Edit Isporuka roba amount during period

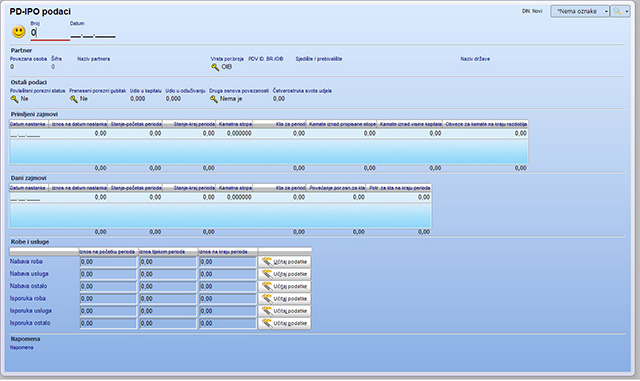click(168, 299)
